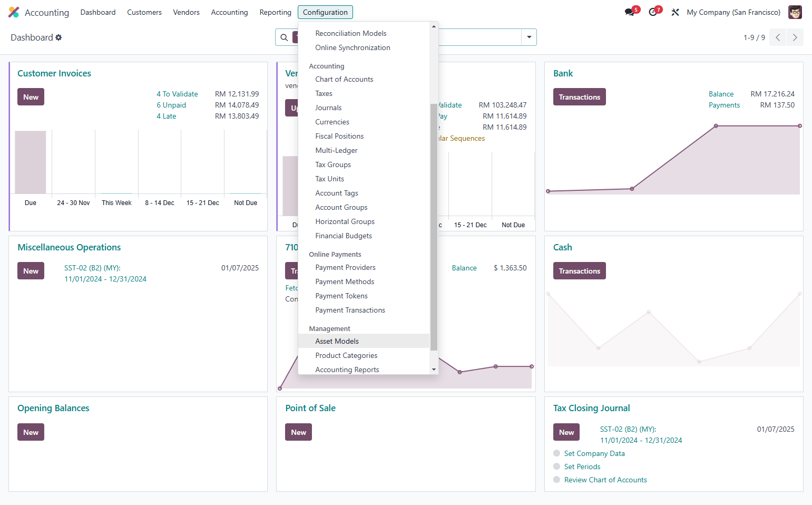
Task: Switch company via My Company (San Francisco)
Action: point(733,12)
